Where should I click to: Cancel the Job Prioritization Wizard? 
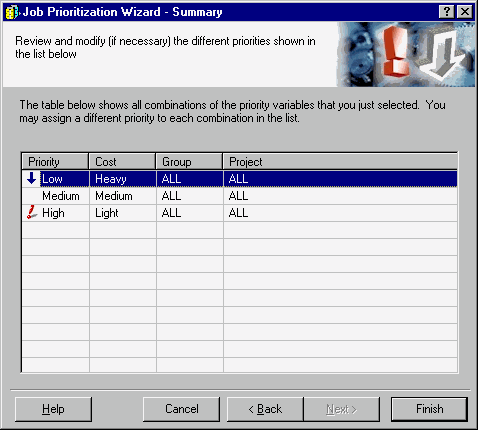pyautogui.click(x=182, y=409)
